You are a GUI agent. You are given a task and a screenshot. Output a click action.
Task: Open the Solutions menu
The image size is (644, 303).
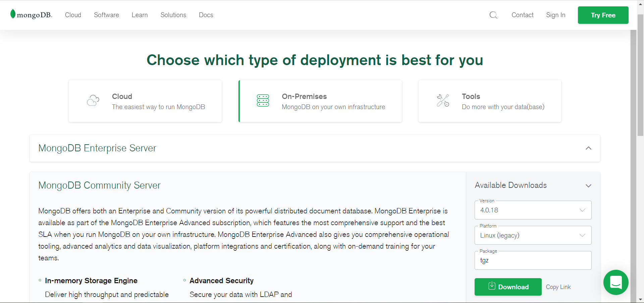pyautogui.click(x=173, y=15)
